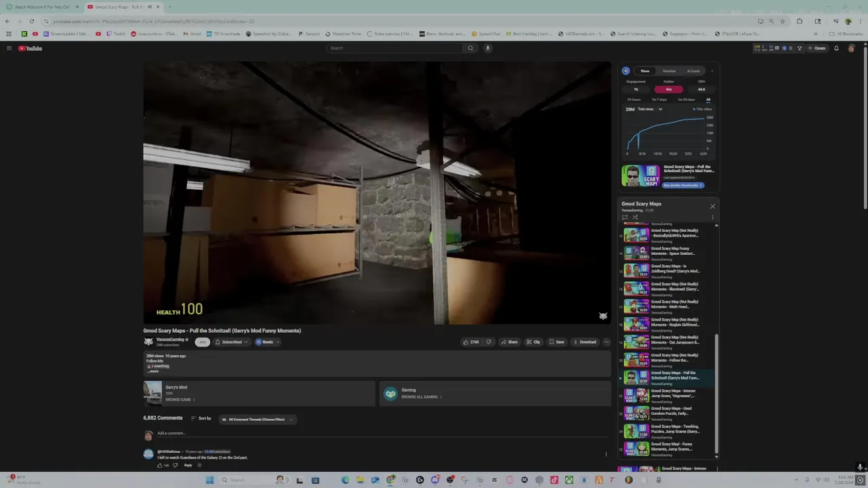Screen dimensions: 868x488
Task: Dislike the top comment
Action: (175, 465)
